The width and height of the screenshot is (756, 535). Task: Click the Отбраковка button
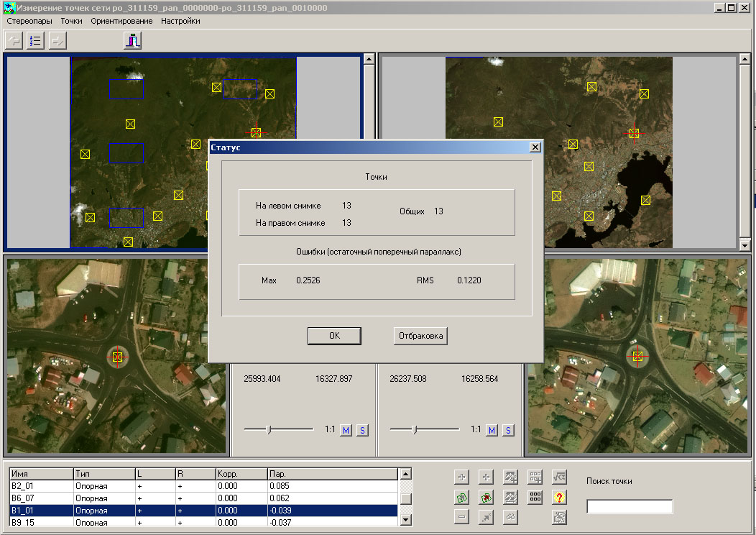(420, 336)
